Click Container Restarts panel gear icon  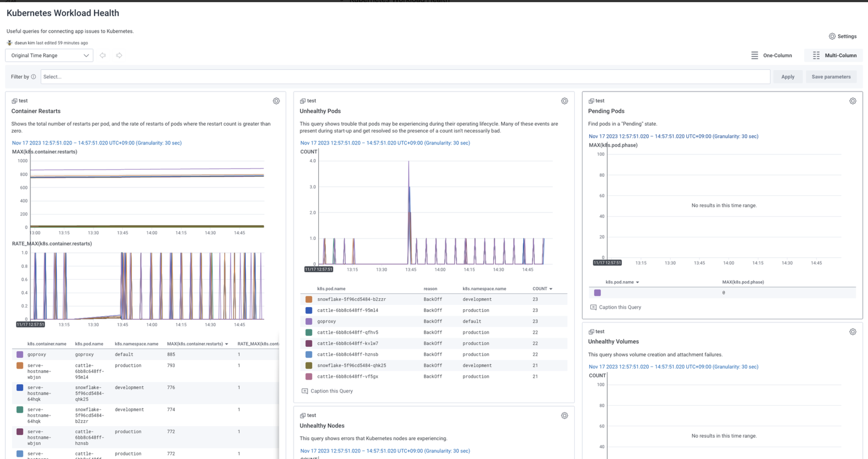coord(276,101)
